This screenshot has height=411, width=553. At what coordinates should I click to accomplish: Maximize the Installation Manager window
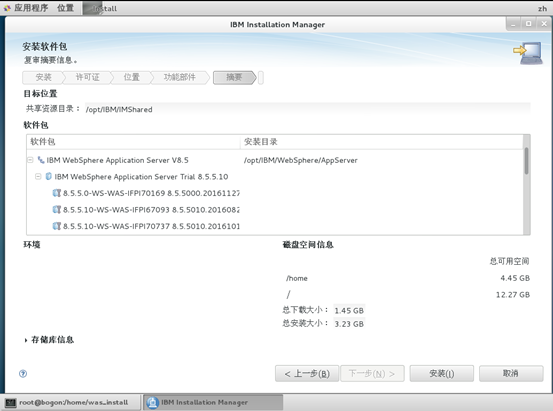[528, 24]
